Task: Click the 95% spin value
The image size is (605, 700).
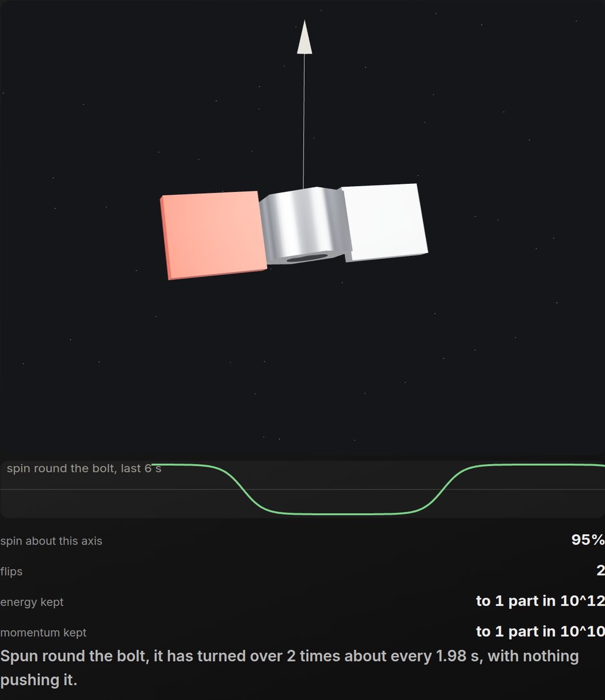Action: pos(588,540)
